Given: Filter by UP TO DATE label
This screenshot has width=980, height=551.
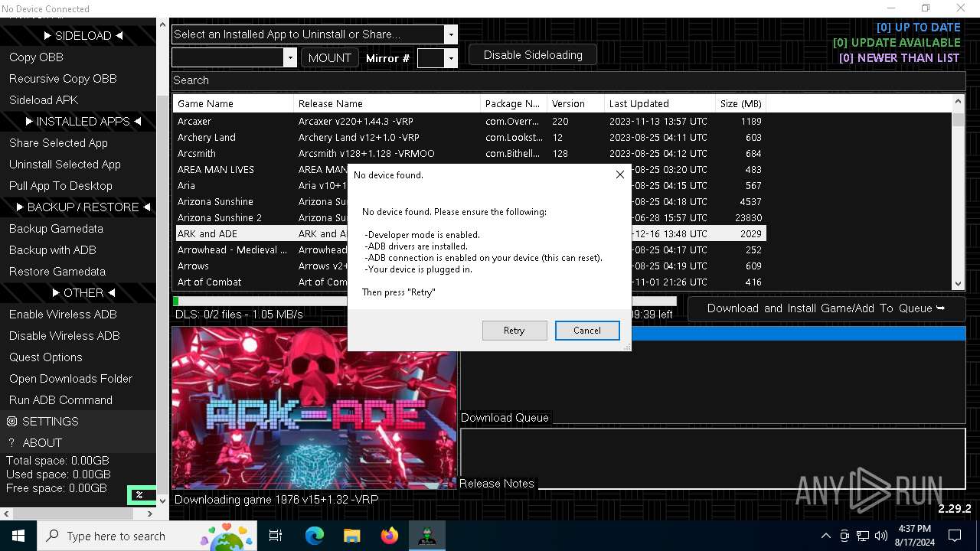Looking at the screenshot, I should pyautogui.click(x=918, y=28).
